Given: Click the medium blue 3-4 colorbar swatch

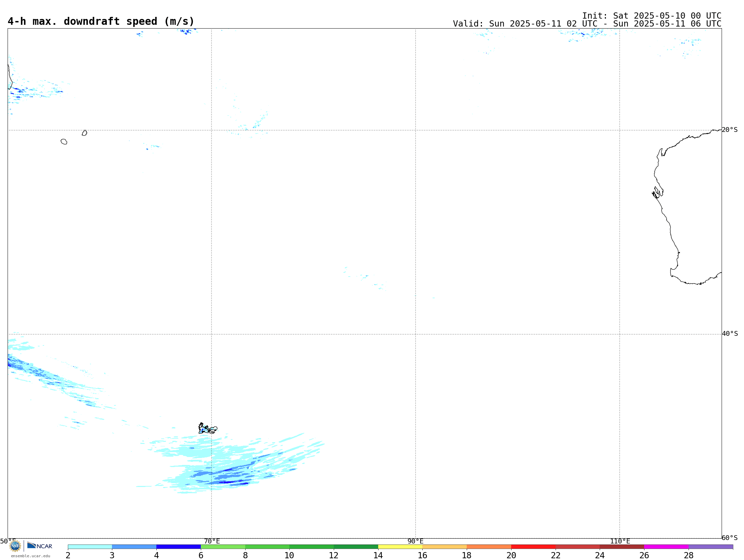Looking at the screenshot, I should point(134,547).
